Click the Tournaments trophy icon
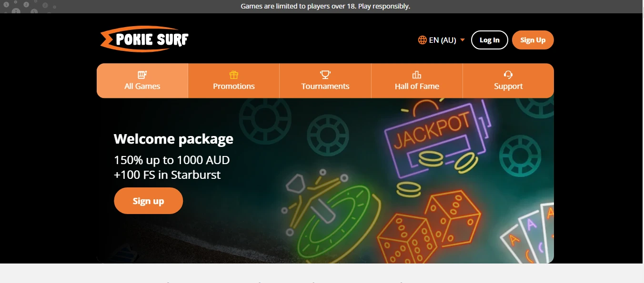The image size is (644, 283). coord(325,75)
